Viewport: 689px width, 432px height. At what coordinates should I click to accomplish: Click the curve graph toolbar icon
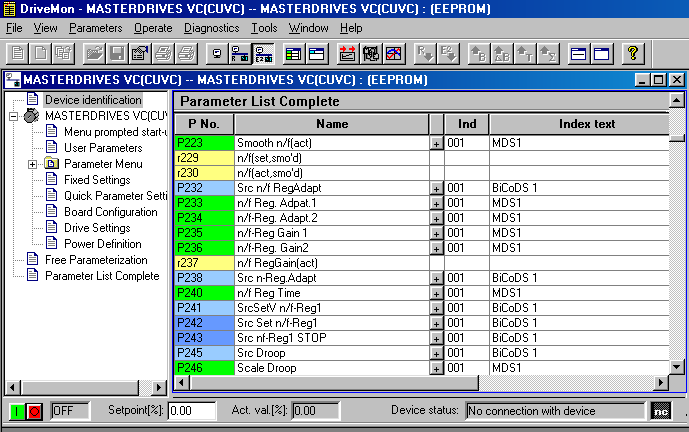point(394,54)
